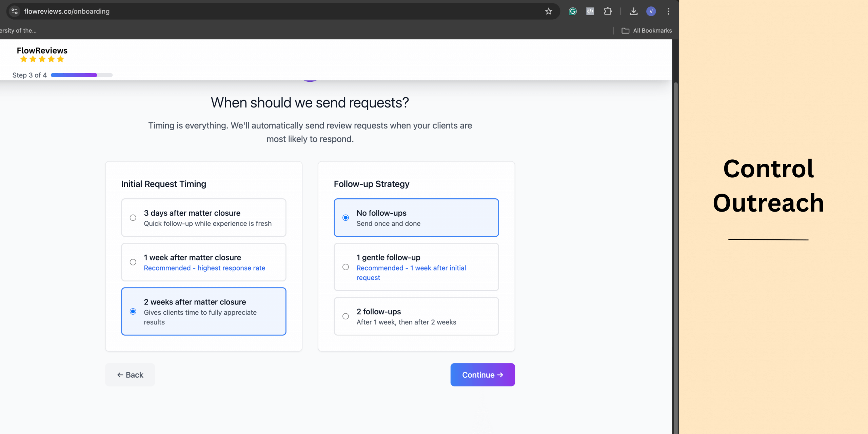The width and height of the screenshot is (868, 434).
Task: Click the profile avatar V icon
Action: (x=651, y=11)
